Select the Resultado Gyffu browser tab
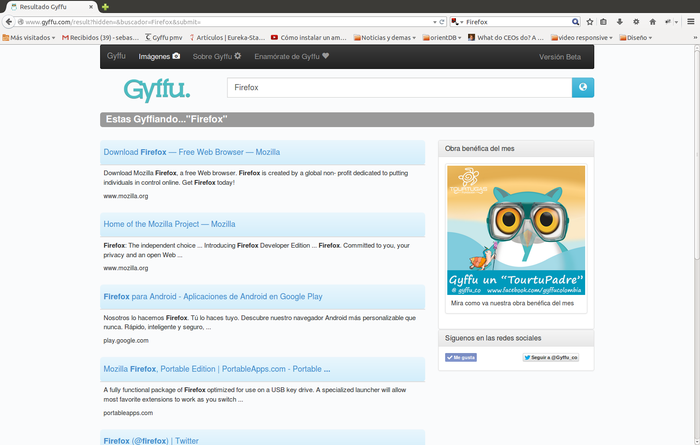 (x=51, y=7)
